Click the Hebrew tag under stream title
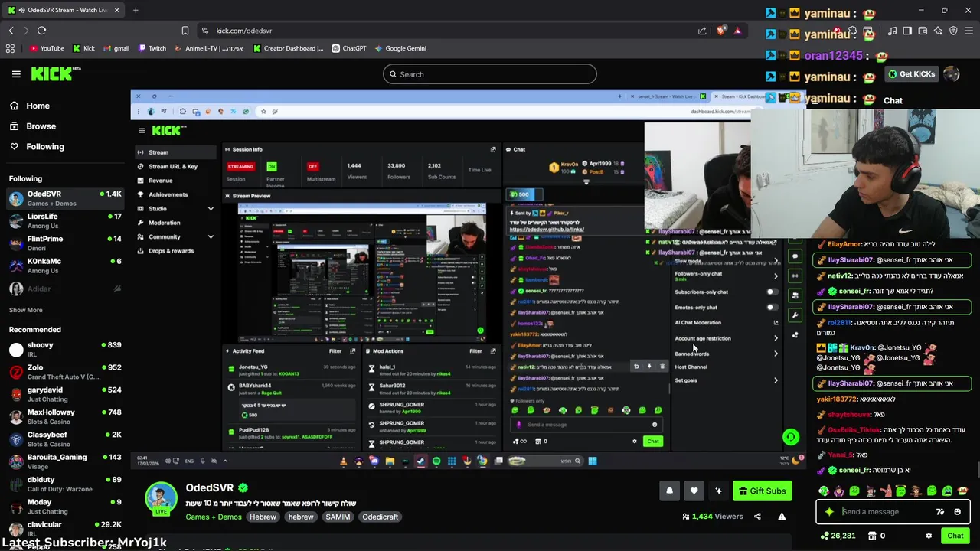 (x=263, y=517)
